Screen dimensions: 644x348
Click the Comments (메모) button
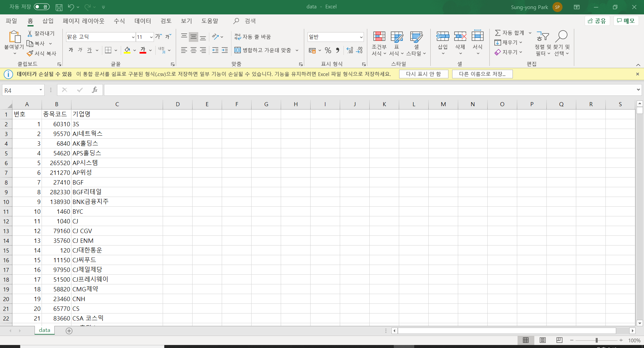coord(626,21)
